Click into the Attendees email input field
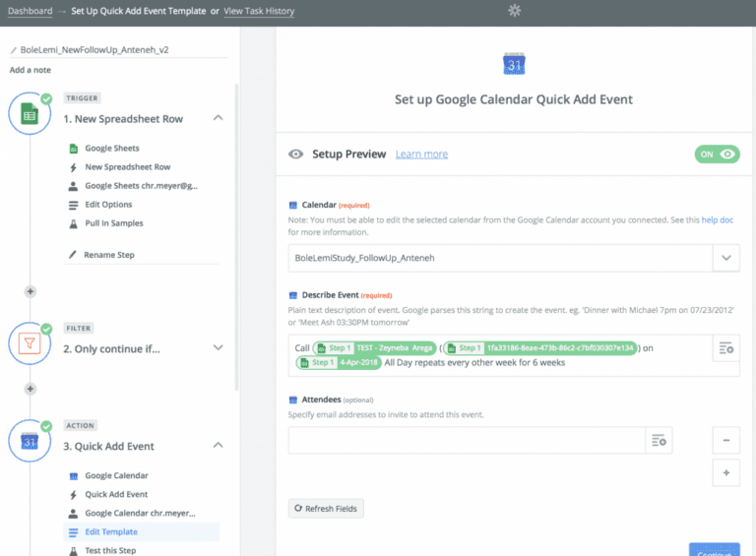 click(x=466, y=441)
